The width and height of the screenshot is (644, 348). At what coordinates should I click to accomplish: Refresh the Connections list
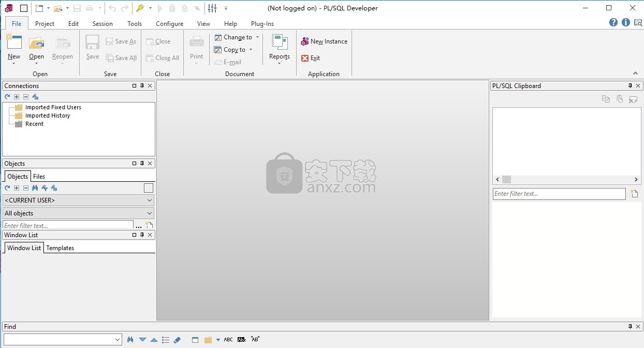point(7,97)
